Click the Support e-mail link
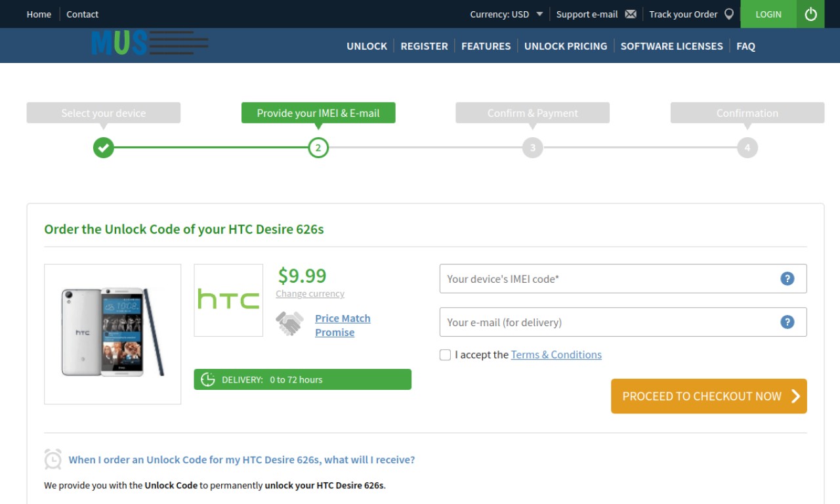 pos(587,14)
